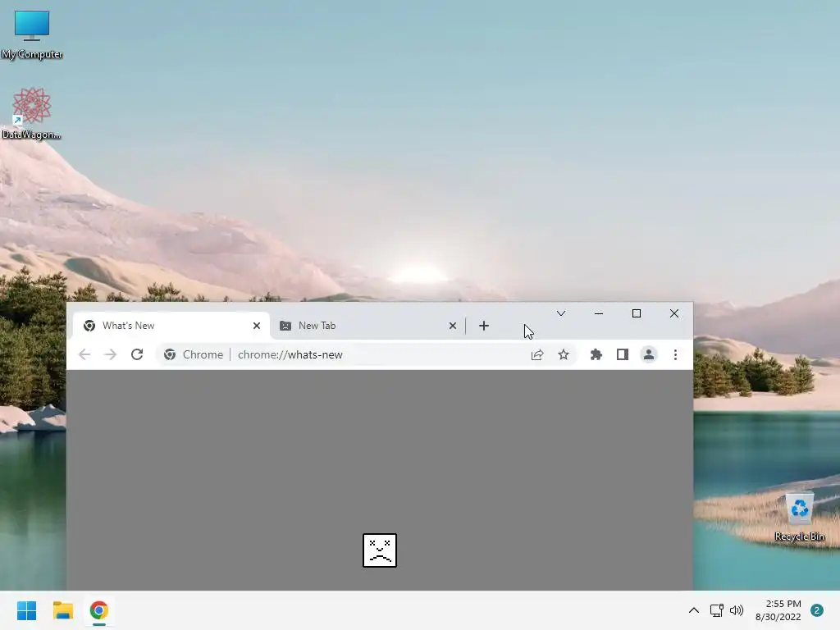The image size is (840, 630).
Task: Open Chrome's three-dot menu
Action: pyautogui.click(x=676, y=354)
